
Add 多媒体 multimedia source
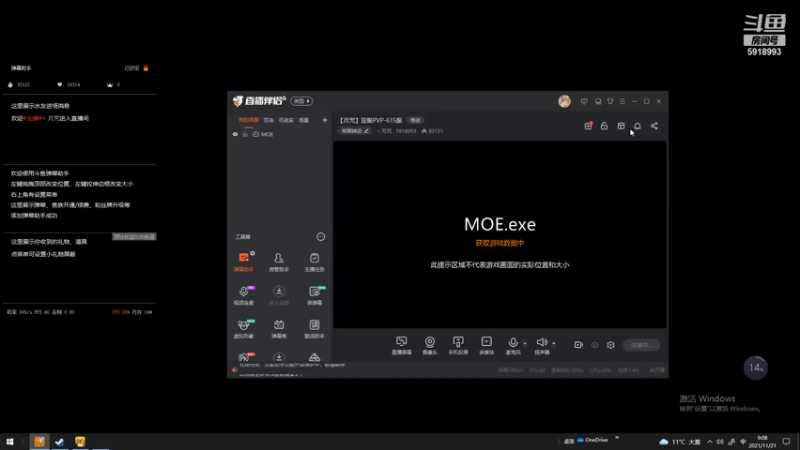pyautogui.click(x=486, y=345)
